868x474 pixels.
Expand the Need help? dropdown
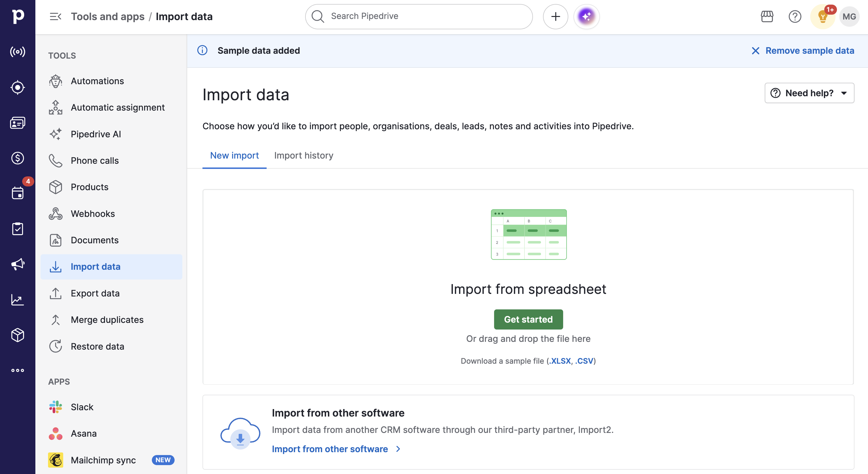point(809,93)
